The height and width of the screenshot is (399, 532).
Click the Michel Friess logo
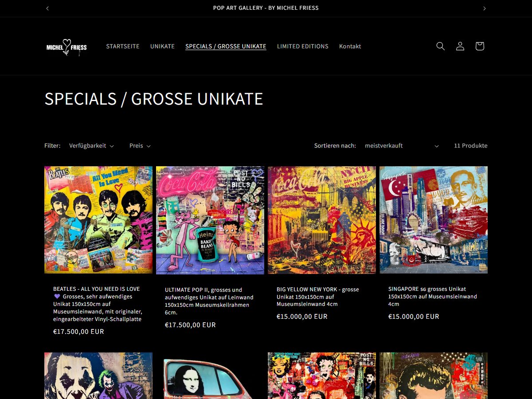pos(66,47)
